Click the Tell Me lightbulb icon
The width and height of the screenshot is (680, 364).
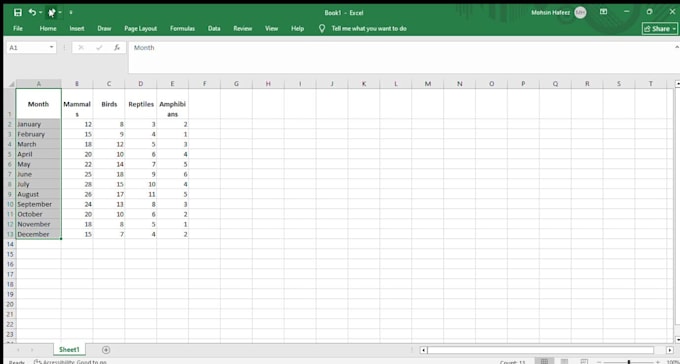coord(322,29)
